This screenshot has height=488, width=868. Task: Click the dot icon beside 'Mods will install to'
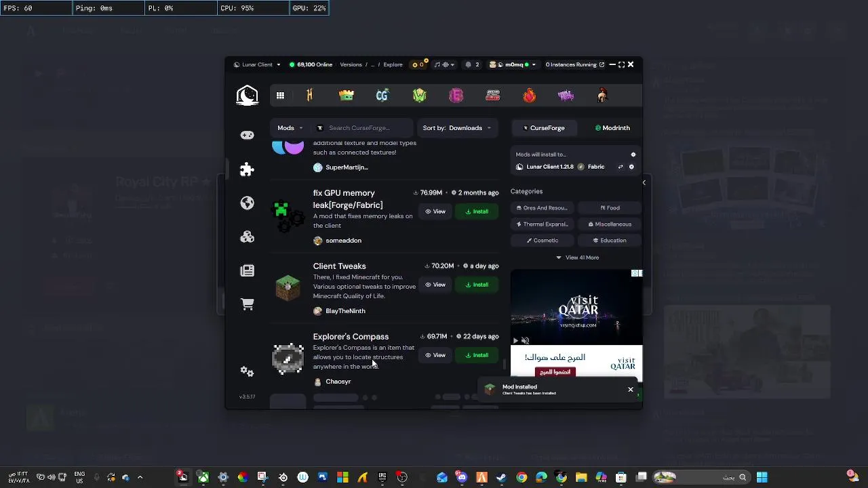633,155
